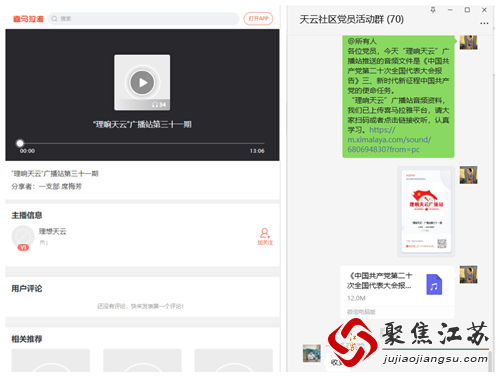Maximize the chat window
The image size is (500, 377).
tap(467, 10)
